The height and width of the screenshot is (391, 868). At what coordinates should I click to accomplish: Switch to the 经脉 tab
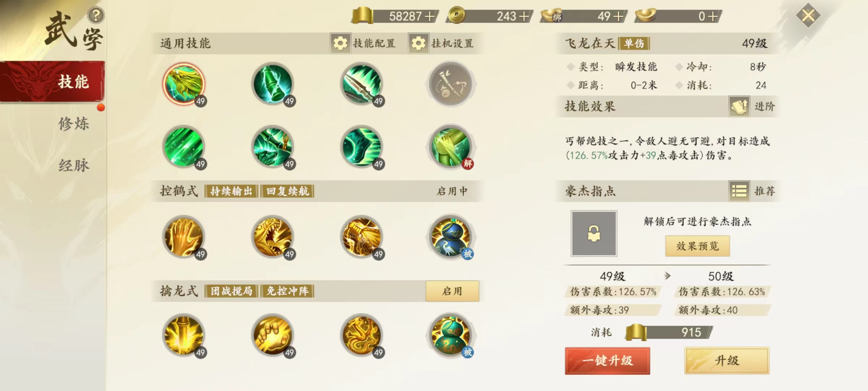click(74, 165)
